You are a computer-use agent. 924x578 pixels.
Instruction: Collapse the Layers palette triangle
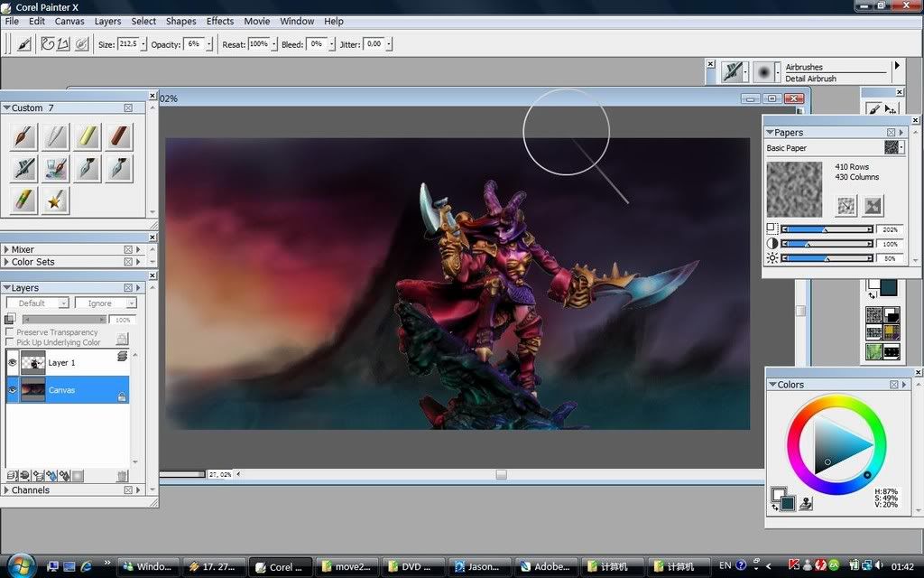6,288
